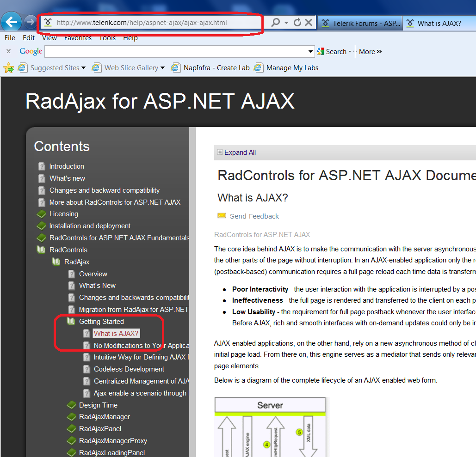Open NapInfra - Create Lab favorite
The width and height of the screenshot is (476, 457).
[210, 68]
